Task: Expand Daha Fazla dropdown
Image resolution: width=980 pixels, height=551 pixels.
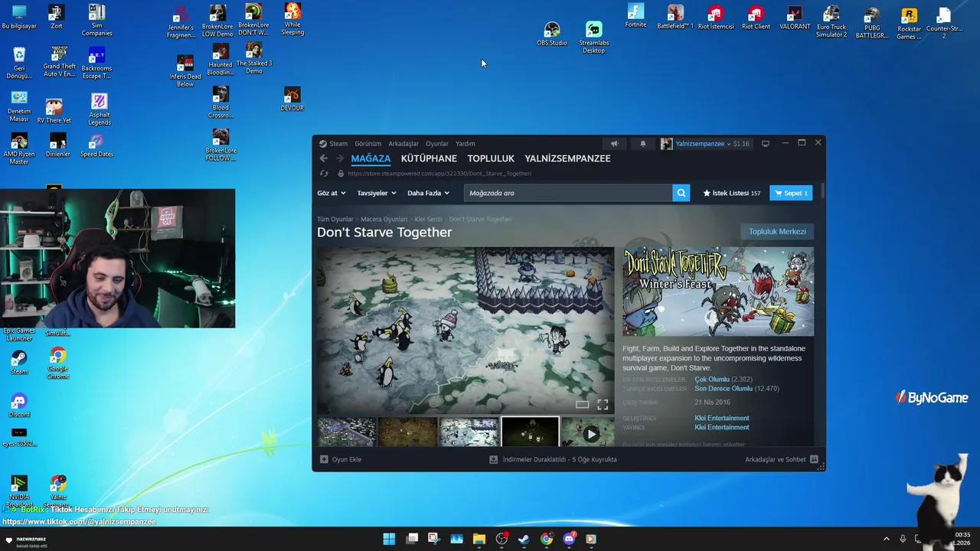Action: click(x=429, y=193)
